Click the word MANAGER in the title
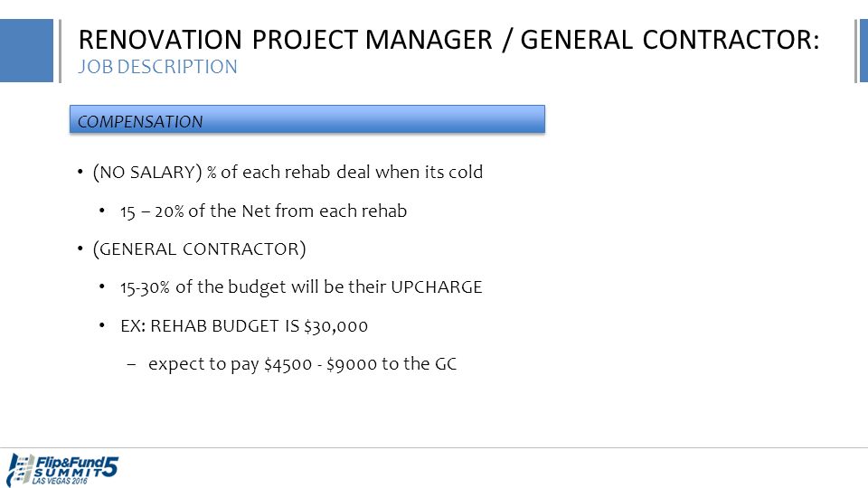The height and width of the screenshot is (488, 868). [x=429, y=40]
